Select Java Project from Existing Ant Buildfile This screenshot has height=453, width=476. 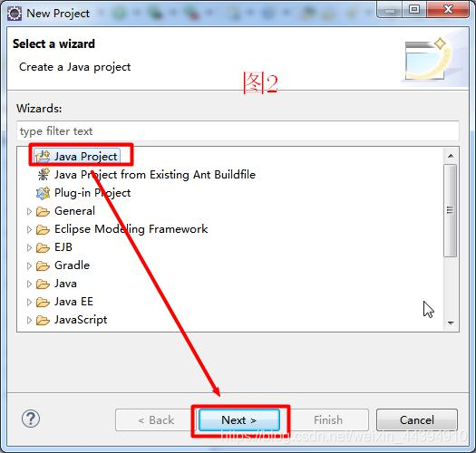click(155, 175)
